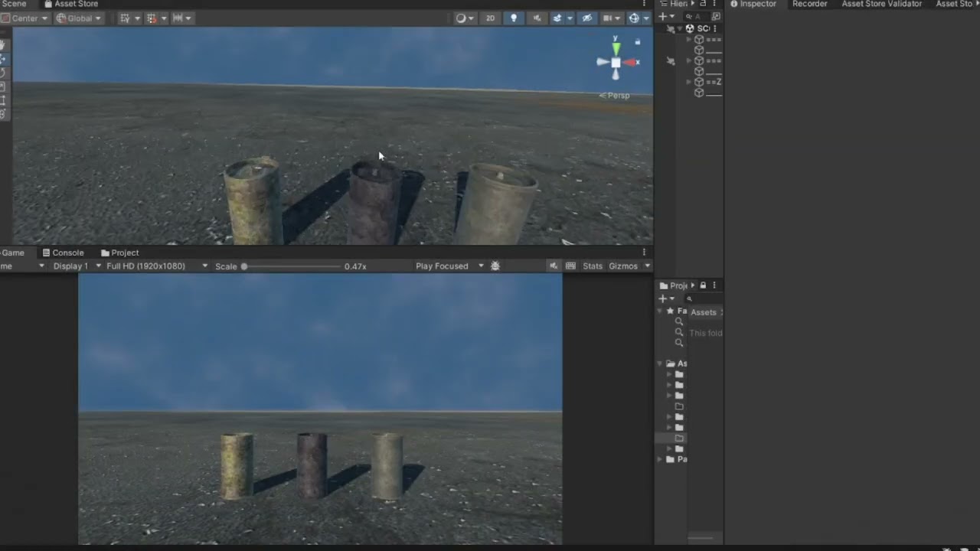Click the Assets breadcrumb in Project
Image resolution: width=980 pixels, height=551 pixels.
(704, 312)
